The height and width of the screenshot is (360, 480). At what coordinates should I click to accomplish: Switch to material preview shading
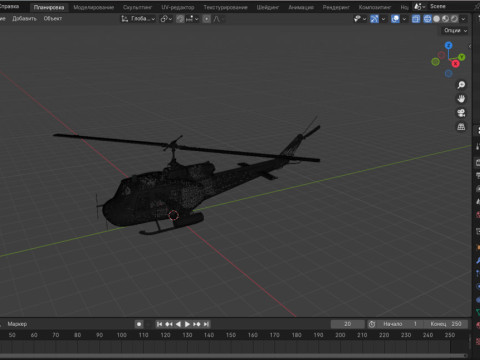click(x=445, y=19)
